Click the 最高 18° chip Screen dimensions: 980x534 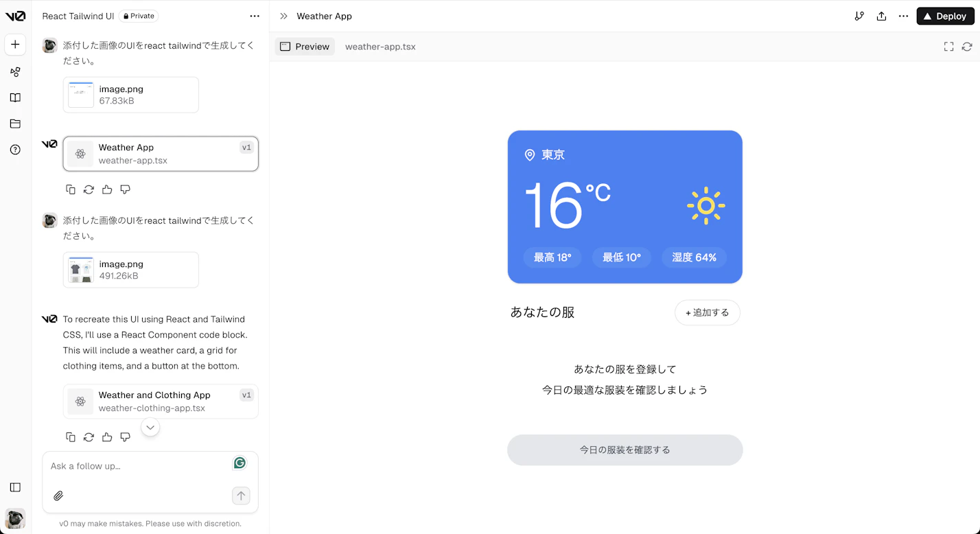(x=552, y=257)
